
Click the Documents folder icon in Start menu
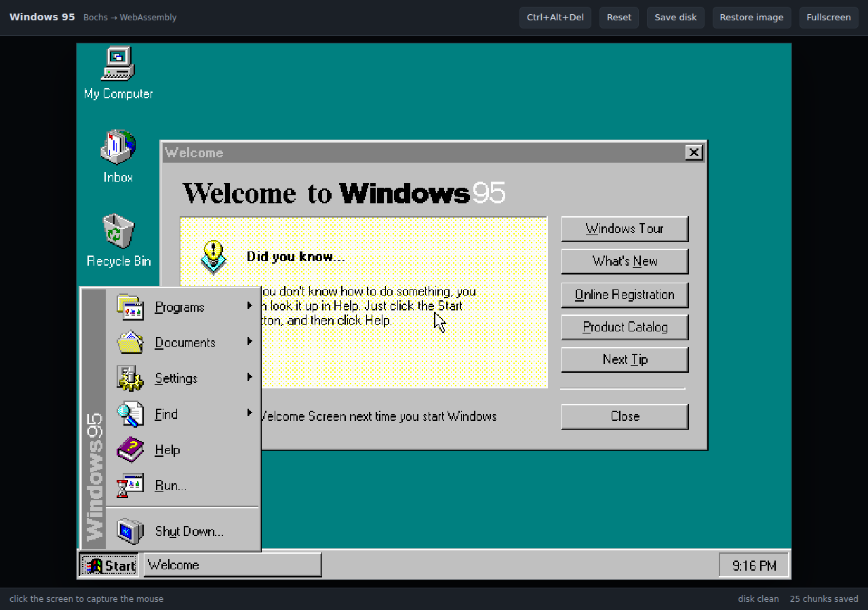point(130,342)
